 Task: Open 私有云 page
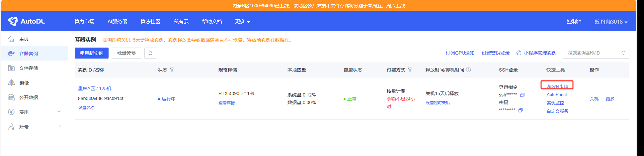(181, 22)
